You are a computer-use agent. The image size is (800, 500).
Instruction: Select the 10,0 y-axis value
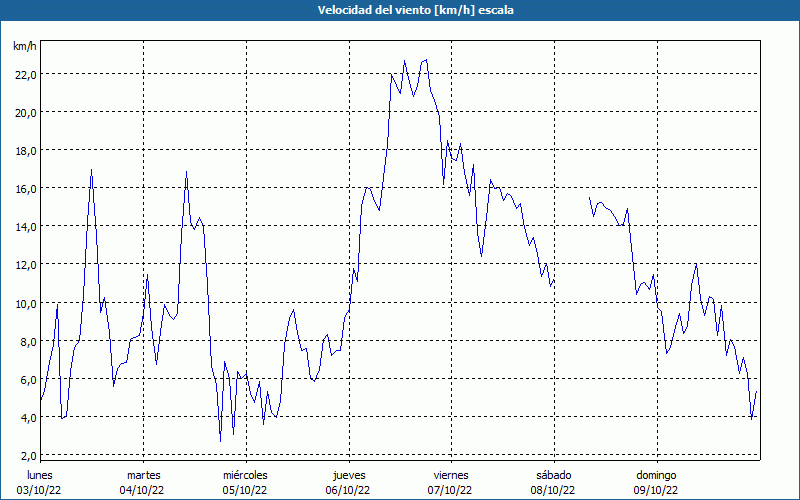[26, 304]
